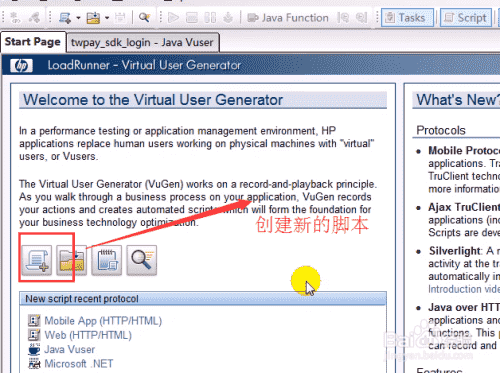Click the greyed asterisk icon at toolbar start

(15, 18)
